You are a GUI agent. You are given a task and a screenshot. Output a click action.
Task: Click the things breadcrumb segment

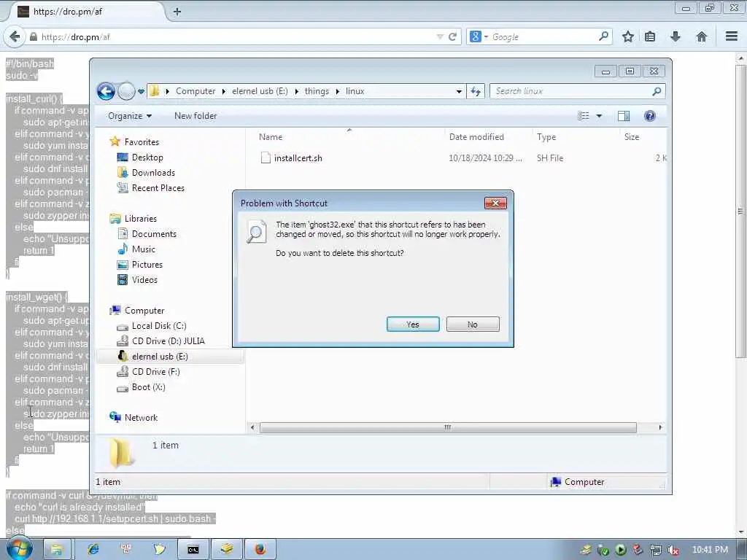(317, 91)
